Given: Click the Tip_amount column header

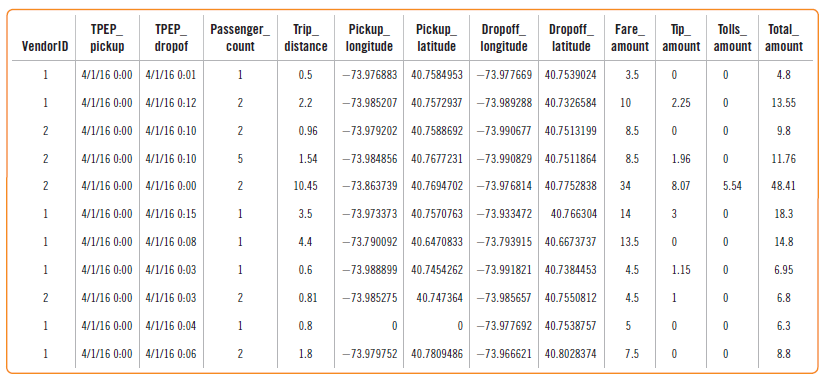Looking at the screenshot, I should coord(681,37).
